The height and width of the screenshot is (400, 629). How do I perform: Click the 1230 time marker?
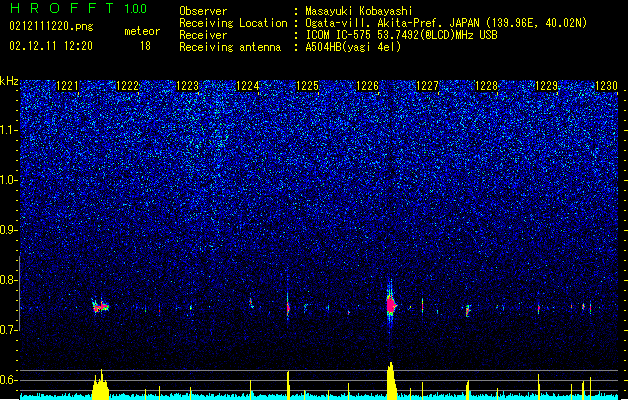coord(607,86)
